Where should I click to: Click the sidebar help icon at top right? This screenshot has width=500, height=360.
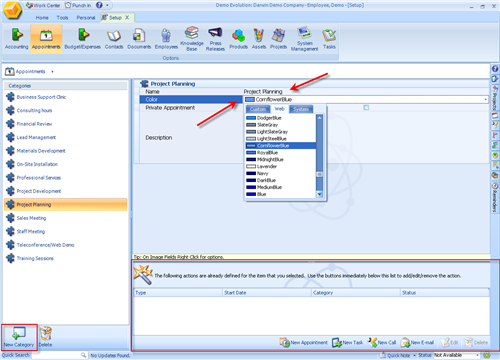(495, 69)
